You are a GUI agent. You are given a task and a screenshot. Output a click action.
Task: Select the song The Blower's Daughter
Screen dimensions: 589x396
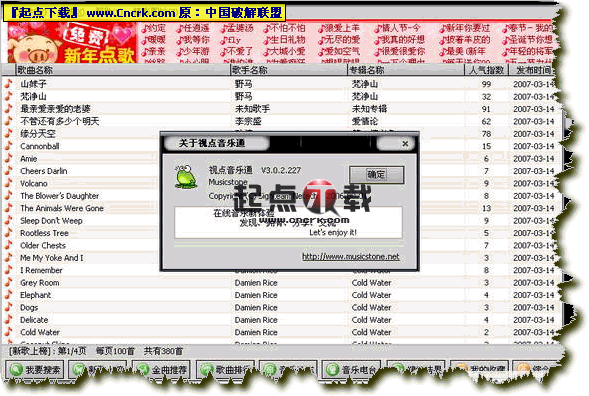pos(59,196)
